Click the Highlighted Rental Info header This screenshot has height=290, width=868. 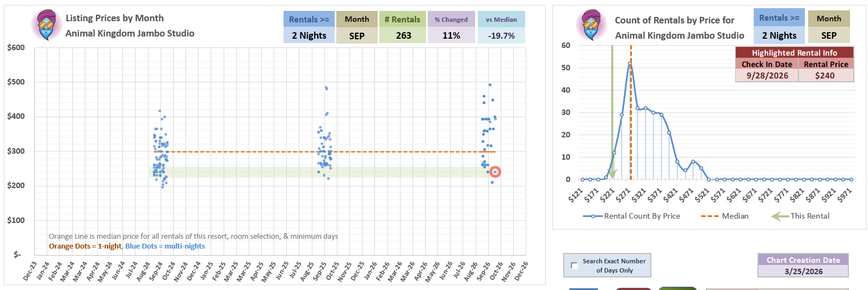coord(794,53)
